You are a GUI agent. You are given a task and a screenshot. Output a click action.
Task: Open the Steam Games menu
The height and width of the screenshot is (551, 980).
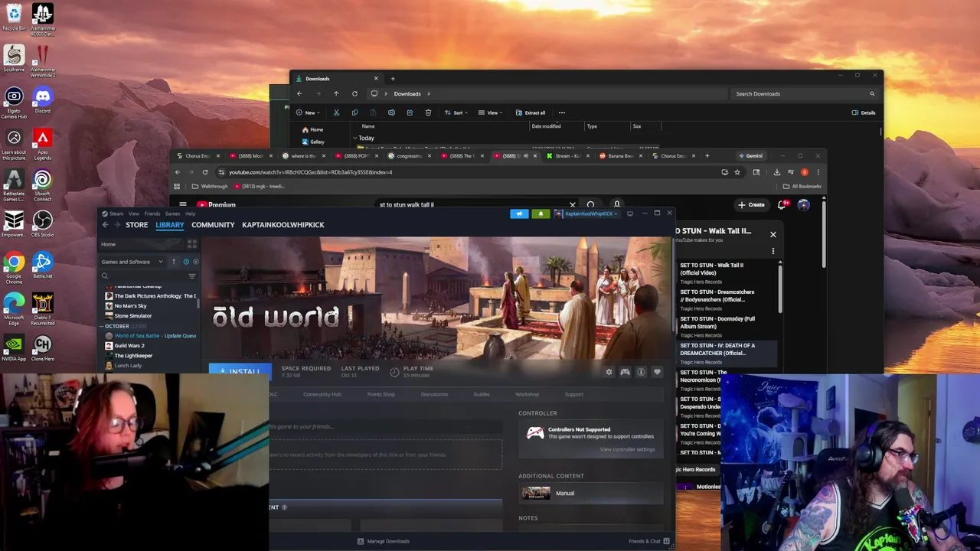click(x=172, y=214)
